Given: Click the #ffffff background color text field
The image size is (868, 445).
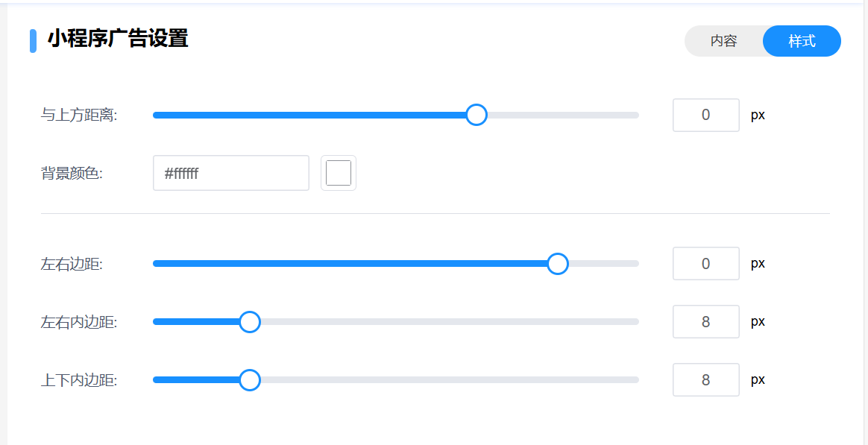Looking at the screenshot, I should (230, 173).
